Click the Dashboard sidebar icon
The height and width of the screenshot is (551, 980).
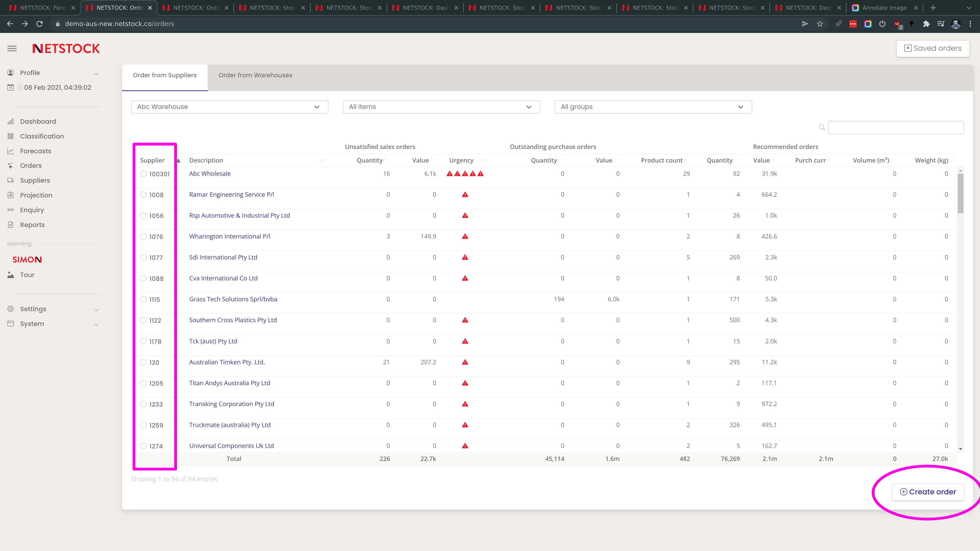pyautogui.click(x=11, y=121)
